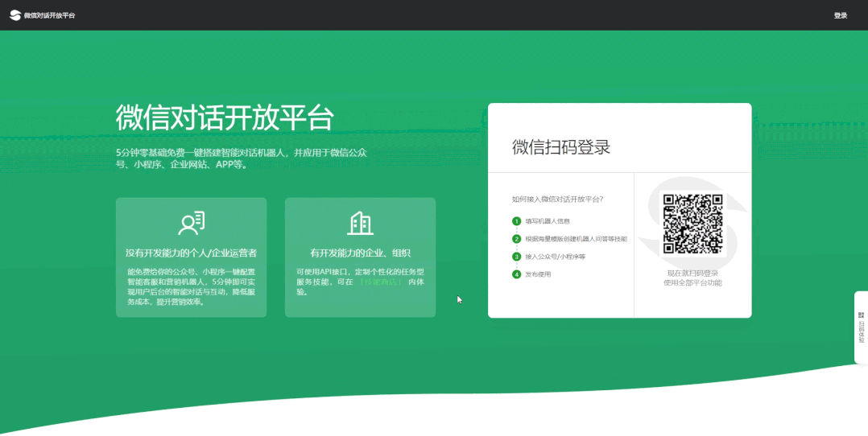
Task: Click the step 4 number badge
Action: [x=516, y=274]
